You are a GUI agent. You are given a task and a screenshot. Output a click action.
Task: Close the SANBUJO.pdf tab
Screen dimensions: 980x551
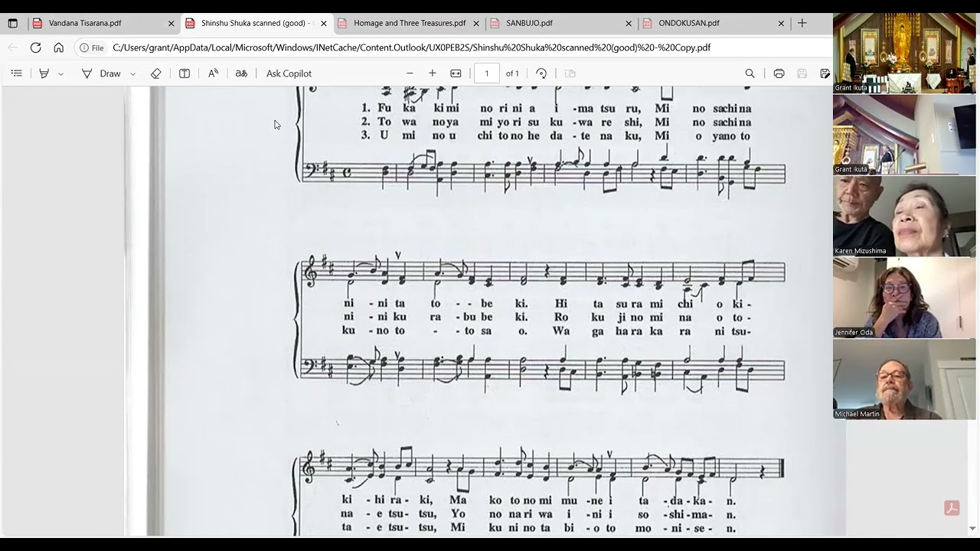[x=629, y=24]
